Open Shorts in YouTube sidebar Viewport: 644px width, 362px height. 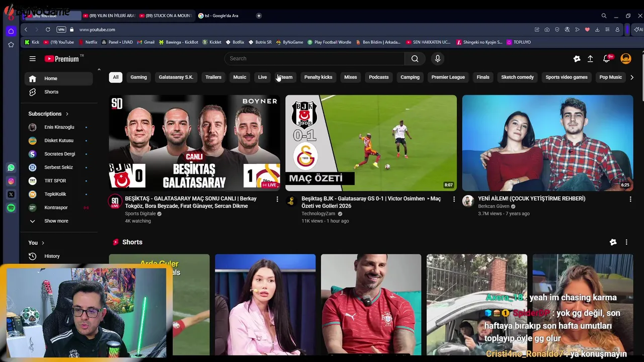click(59, 92)
